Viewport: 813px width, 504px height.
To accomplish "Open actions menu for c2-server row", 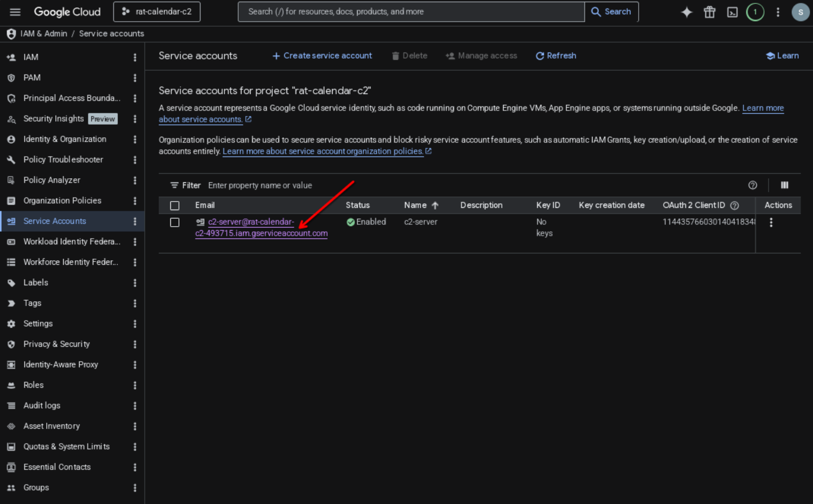I will 771,223.
